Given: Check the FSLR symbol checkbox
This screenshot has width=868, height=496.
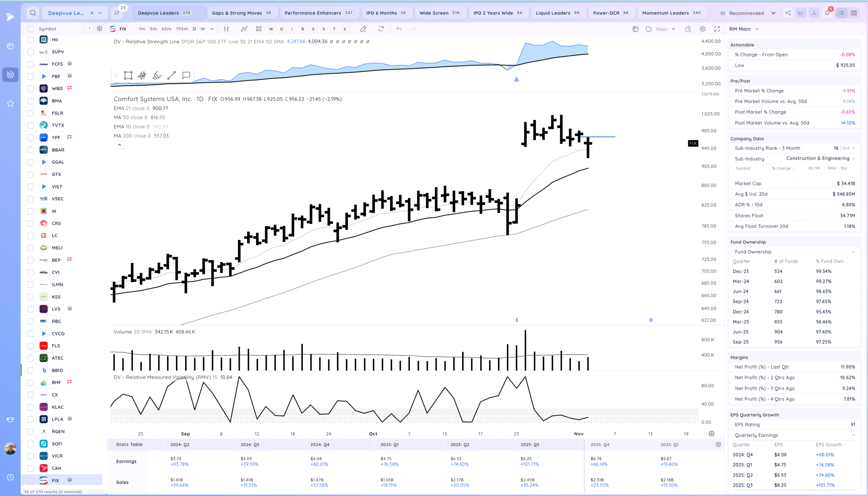Looking at the screenshot, I should click(30, 113).
